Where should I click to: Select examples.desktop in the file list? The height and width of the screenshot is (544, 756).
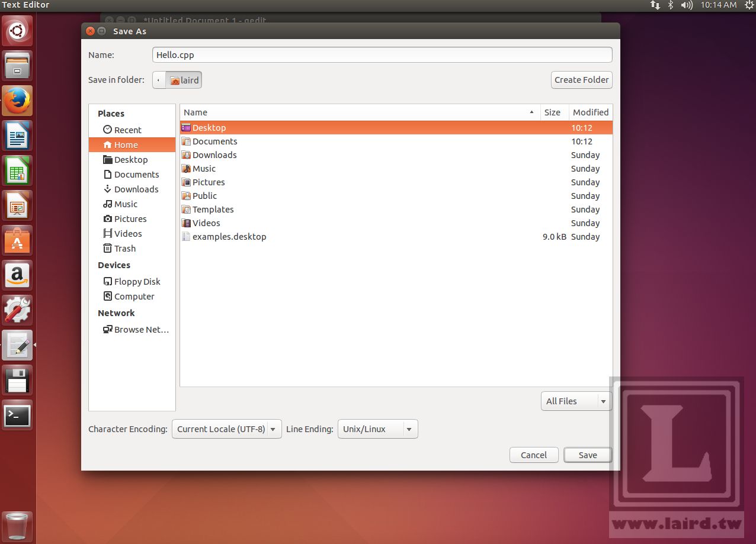pos(229,236)
